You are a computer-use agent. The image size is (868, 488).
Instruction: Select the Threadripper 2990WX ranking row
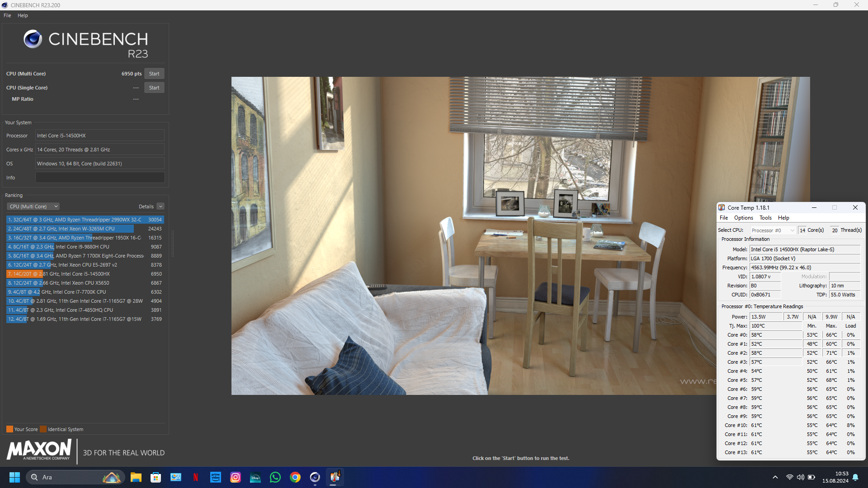click(x=85, y=220)
